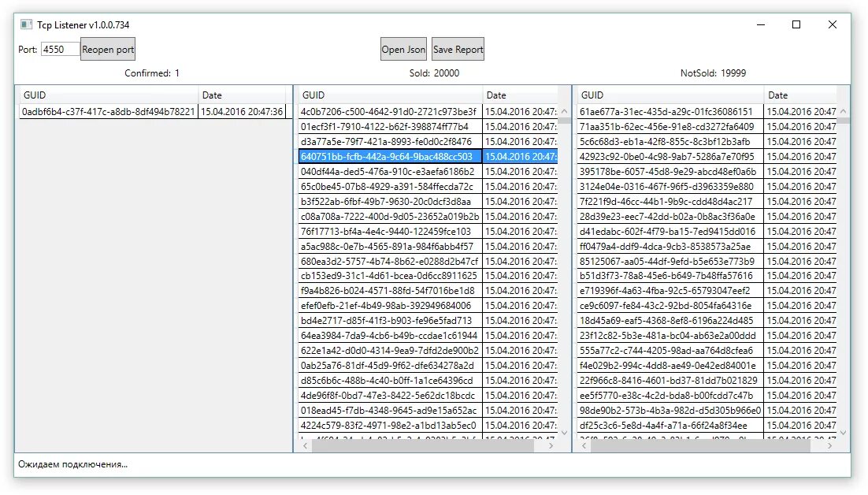
Task: Select notsold row 23f12c82-5b3e-481a-bc04-ab63e2a00ddd
Action: pos(707,335)
